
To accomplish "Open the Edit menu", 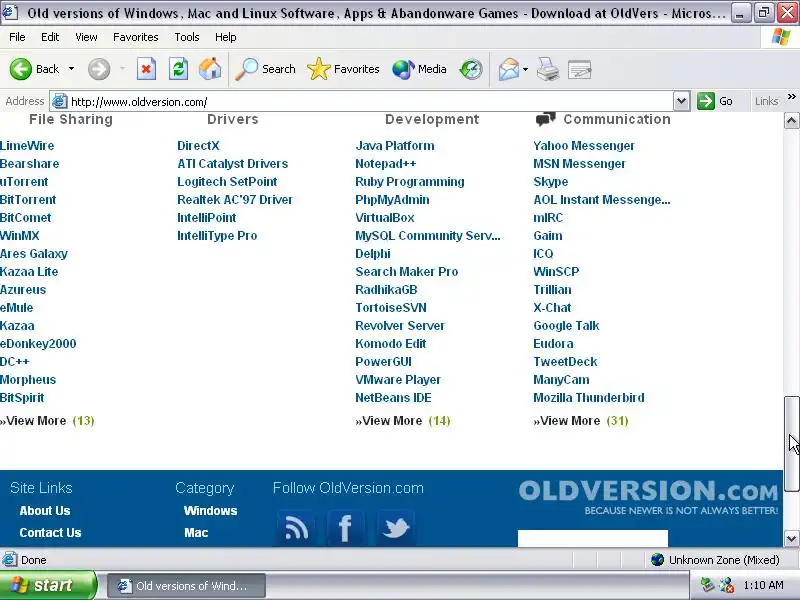I will click(50, 37).
